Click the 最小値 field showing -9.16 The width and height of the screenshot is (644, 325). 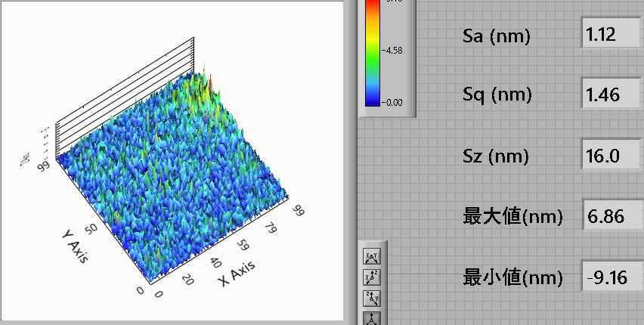pyautogui.click(x=611, y=277)
